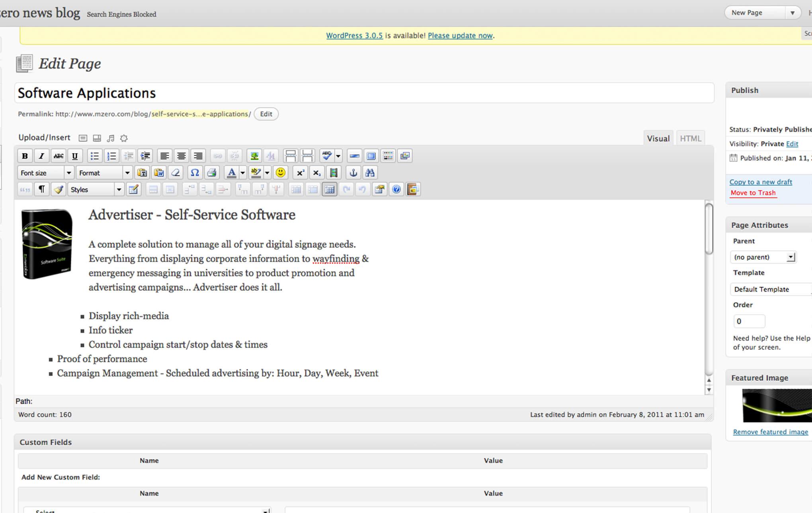Screen dimensions: 812x513
Task: Switch to the HTML editing tab
Action: pyautogui.click(x=690, y=138)
